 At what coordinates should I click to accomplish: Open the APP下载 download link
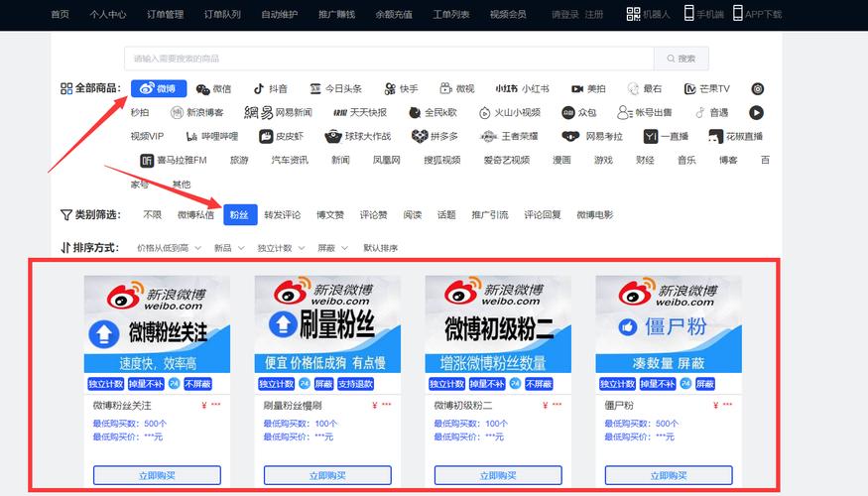[757, 14]
